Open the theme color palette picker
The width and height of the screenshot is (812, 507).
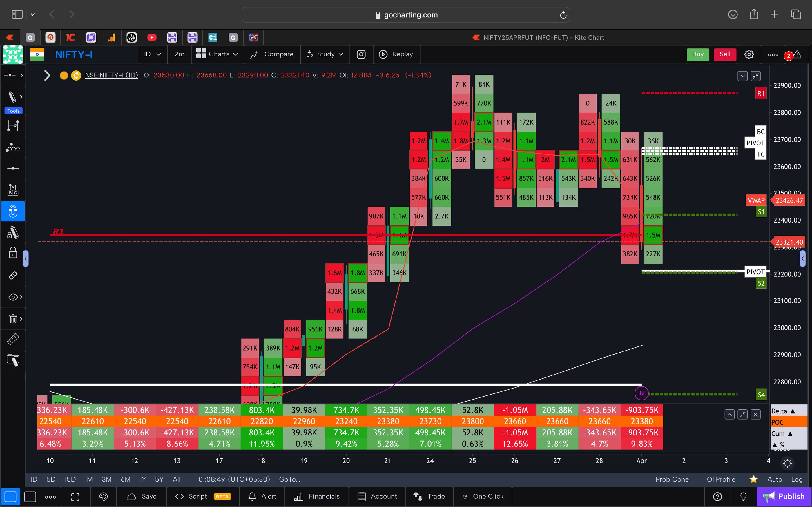point(103,497)
